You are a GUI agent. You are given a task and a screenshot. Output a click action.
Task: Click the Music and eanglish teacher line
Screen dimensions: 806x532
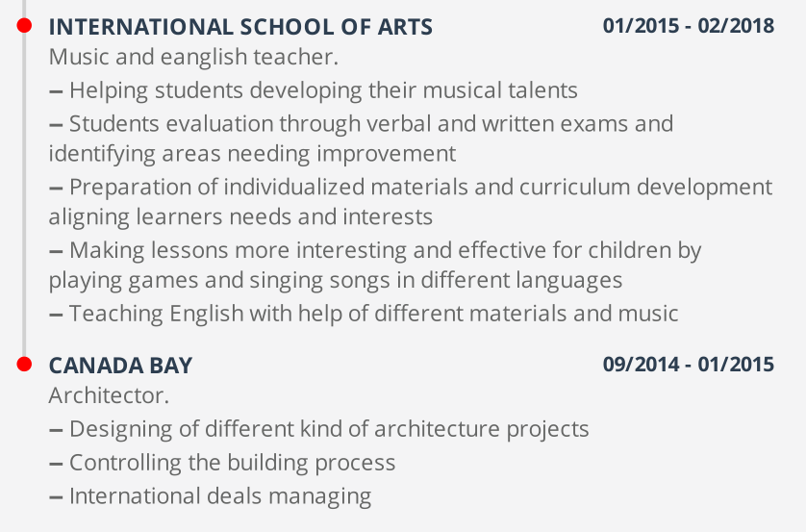coord(193,58)
